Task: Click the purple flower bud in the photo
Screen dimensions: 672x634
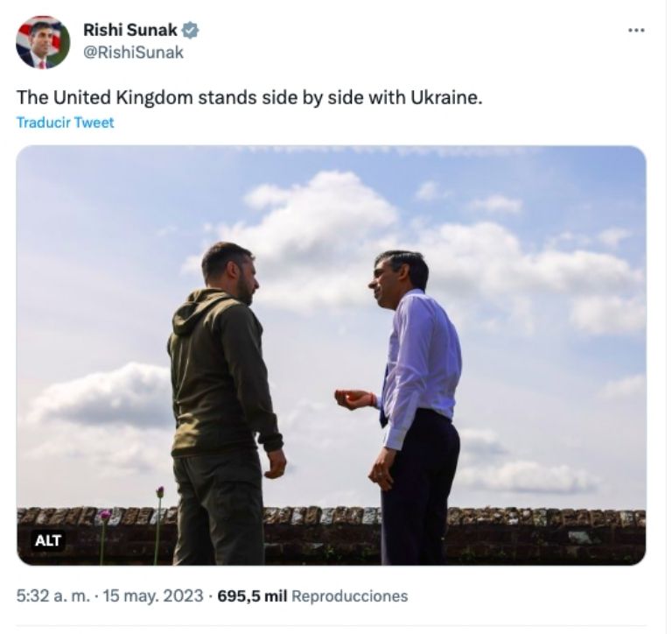Action: coord(159,492)
